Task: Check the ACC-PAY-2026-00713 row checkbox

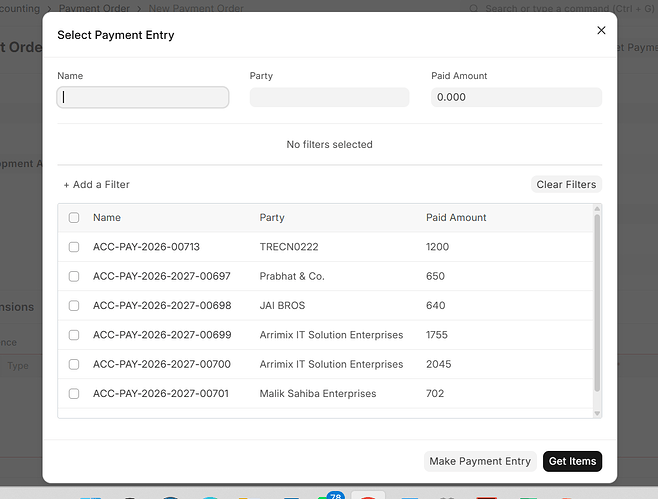Action: pos(74,247)
